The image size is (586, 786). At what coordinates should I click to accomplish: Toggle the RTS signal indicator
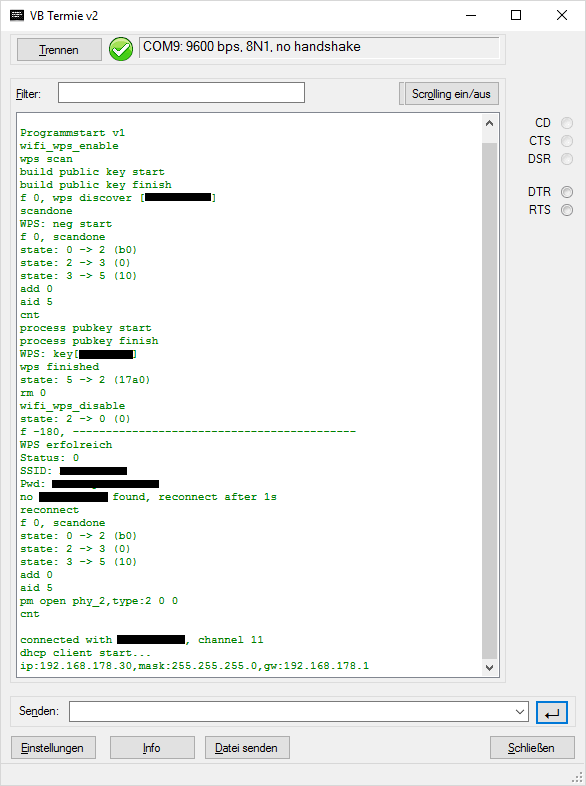click(x=566, y=210)
